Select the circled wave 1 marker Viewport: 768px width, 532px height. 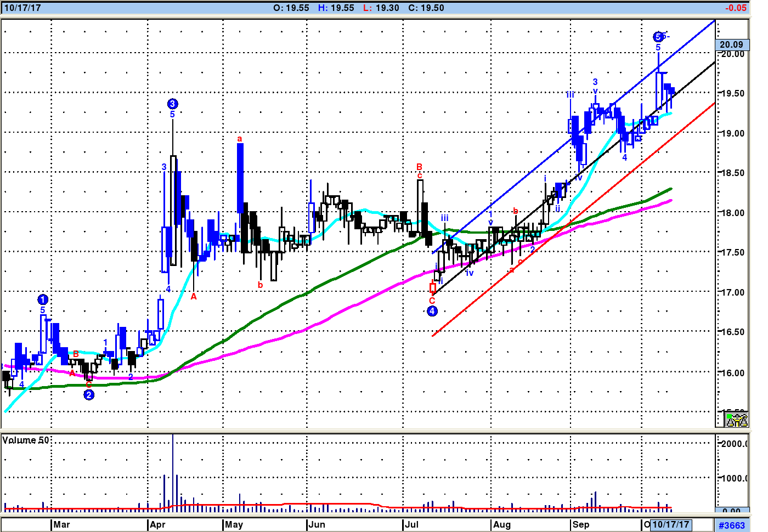click(43, 299)
